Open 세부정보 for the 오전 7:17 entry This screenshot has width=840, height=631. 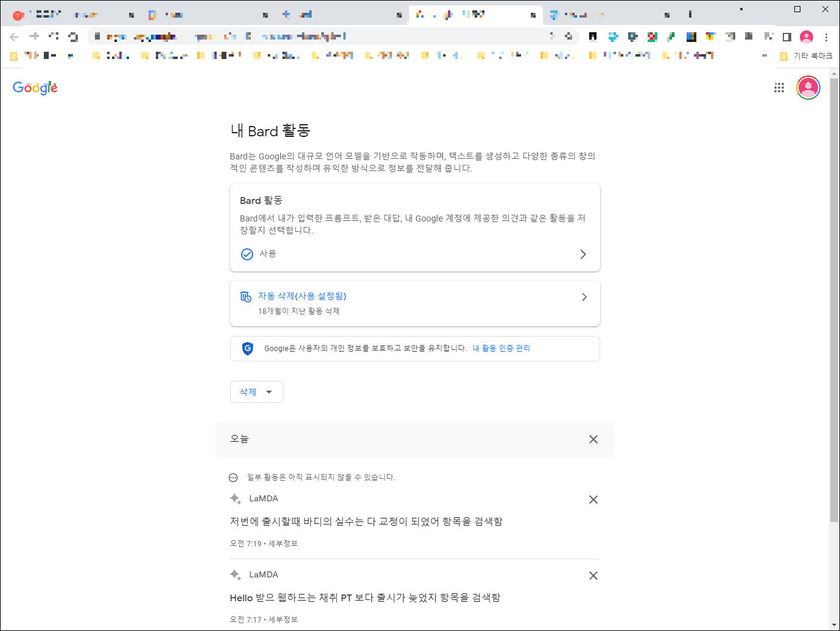point(283,620)
